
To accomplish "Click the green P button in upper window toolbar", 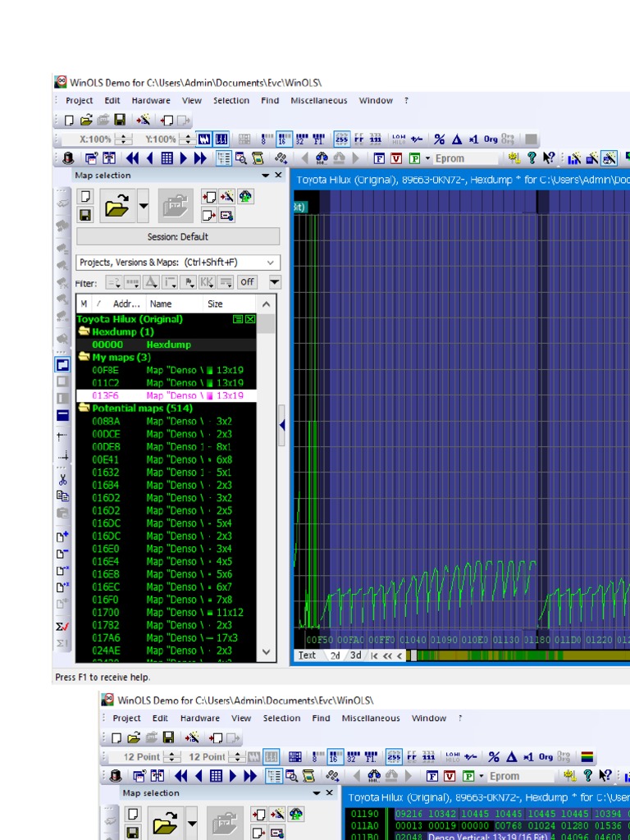I will point(414,158).
